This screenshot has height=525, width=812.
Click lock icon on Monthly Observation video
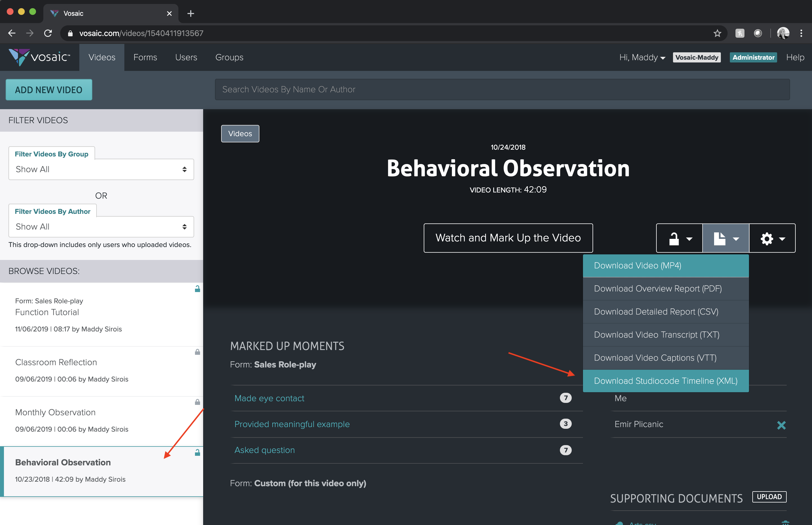point(197,402)
